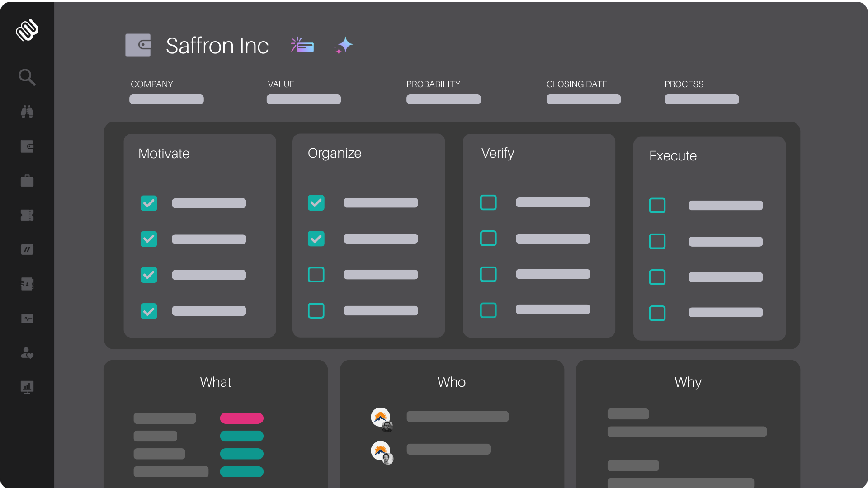Click the app logo at top of sidebar
The width and height of the screenshot is (868, 488).
27,30
